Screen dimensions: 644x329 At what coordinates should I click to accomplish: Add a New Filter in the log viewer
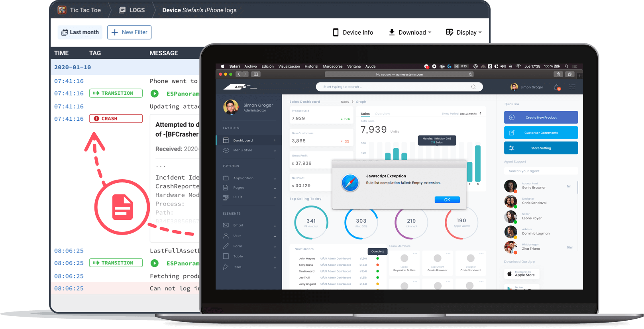pyautogui.click(x=129, y=32)
